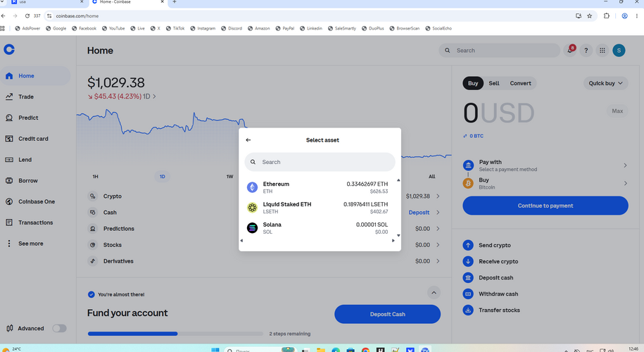Open Transactions in the sidebar
644x352 pixels.
point(35,222)
